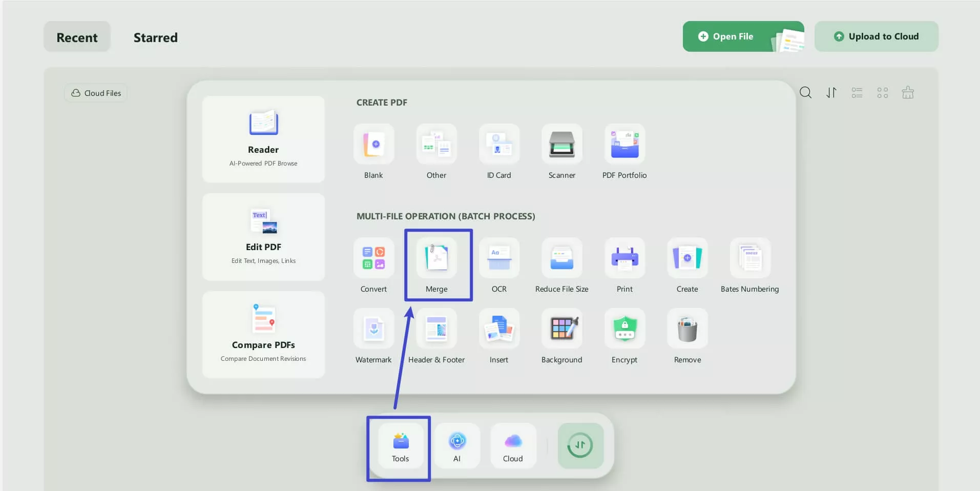Select the Remove batch tool
This screenshot has width=980, height=491.
(686, 335)
